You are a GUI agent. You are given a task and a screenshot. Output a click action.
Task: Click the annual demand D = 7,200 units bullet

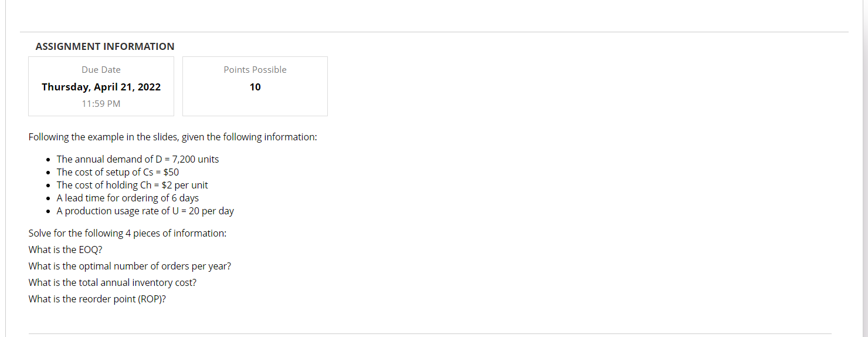(x=138, y=159)
